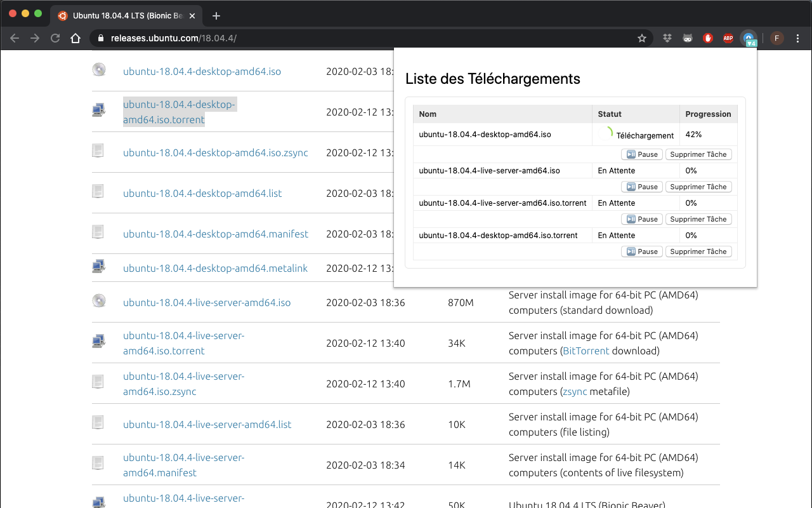The width and height of the screenshot is (812, 508).
Task: Open a new tab with the plus button
Action: click(x=216, y=16)
